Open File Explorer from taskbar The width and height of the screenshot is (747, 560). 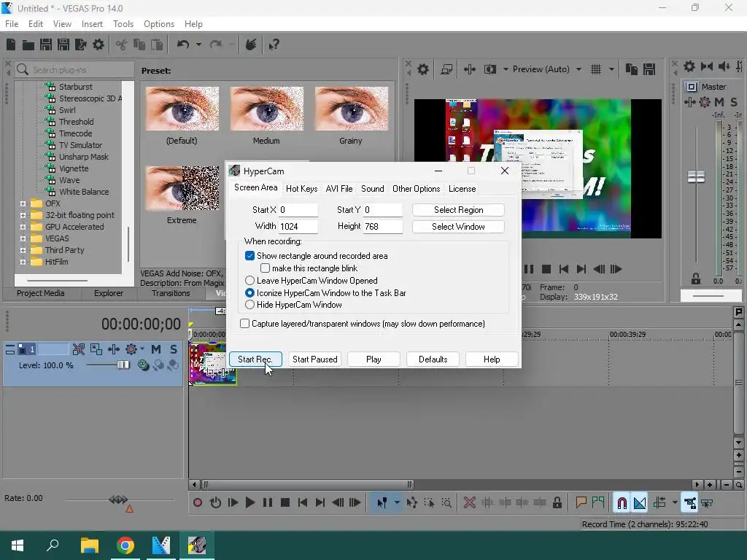(90, 545)
